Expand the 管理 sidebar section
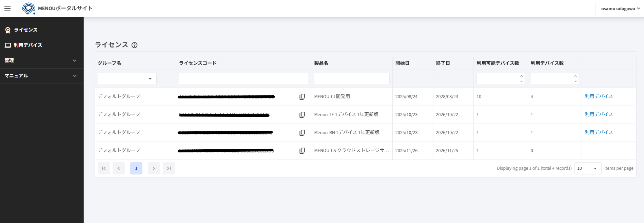Viewport: 644px width, 223px height. (x=42, y=60)
